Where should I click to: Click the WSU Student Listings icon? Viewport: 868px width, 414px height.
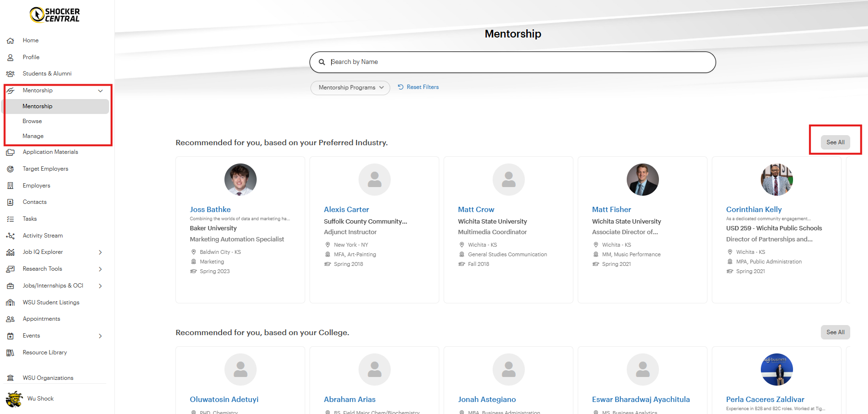10,303
